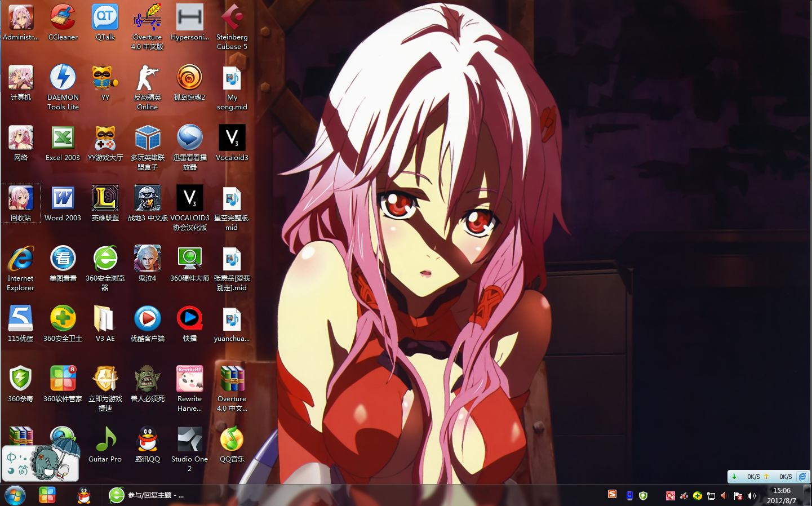The width and height of the screenshot is (812, 506).
Task: Select 战地3 中文版 icon
Action: (148, 203)
